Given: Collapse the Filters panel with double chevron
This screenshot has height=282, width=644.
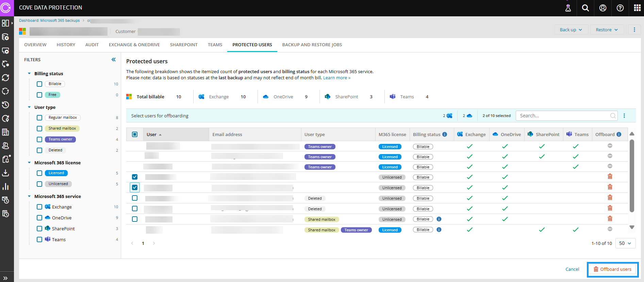Looking at the screenshot, I should [x=114, y=60].
